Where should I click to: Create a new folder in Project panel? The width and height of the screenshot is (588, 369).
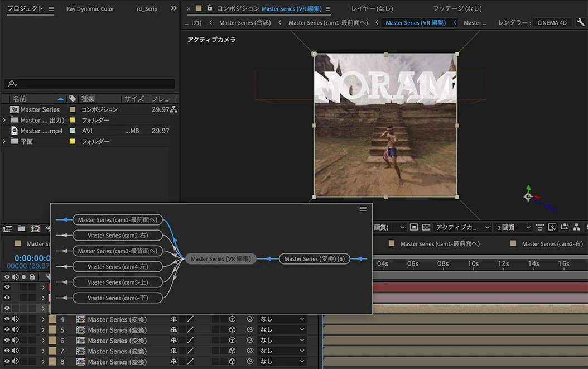21,228
